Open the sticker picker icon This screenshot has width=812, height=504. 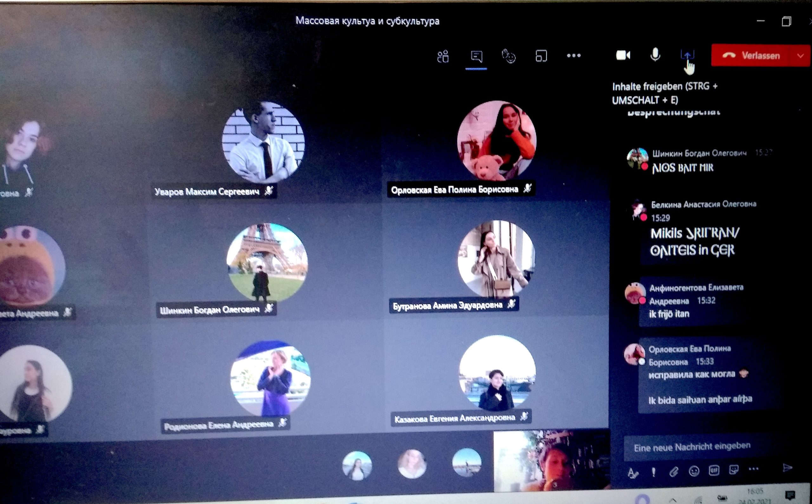(x=734, y=470)
